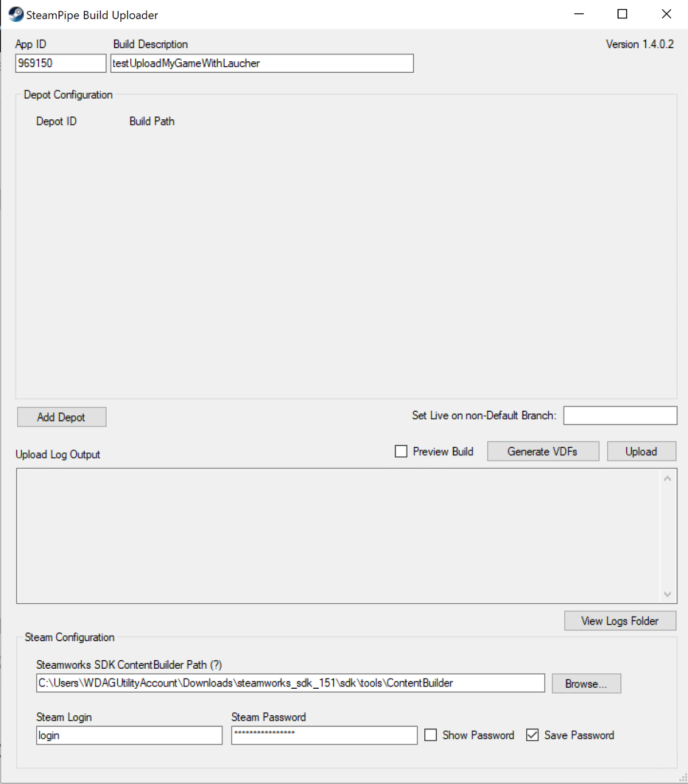Click into the App ID field
The width and height of the screenshot is (688, 784).
click(x=61, y=63)
